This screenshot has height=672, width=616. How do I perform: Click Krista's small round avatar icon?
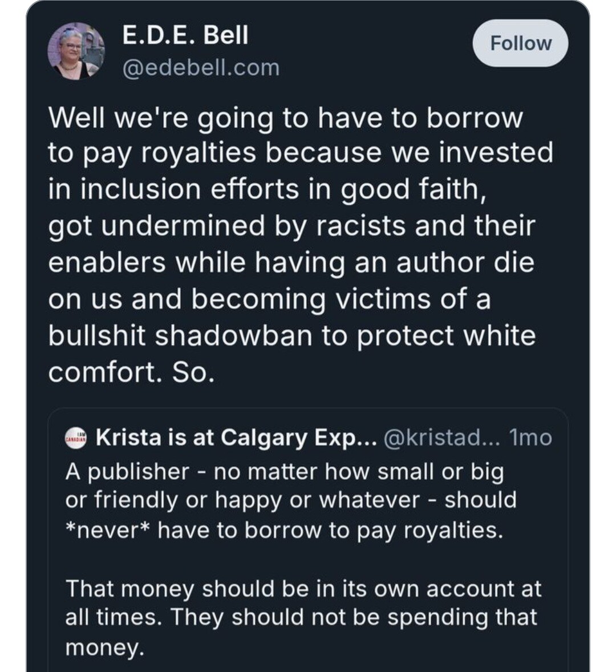(x=76, y=438)
